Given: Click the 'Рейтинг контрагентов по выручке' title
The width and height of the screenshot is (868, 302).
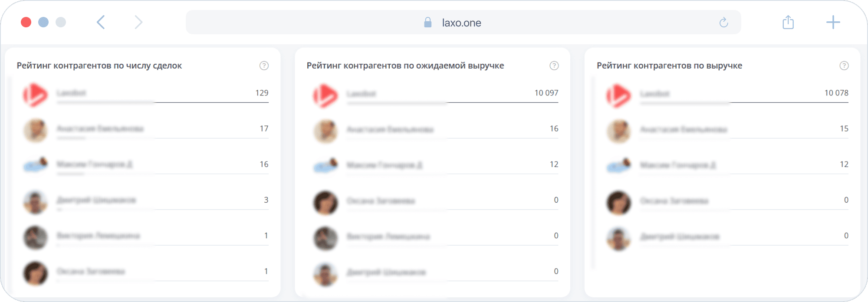Looking at the screenshot, I should (x=669, y=66).
